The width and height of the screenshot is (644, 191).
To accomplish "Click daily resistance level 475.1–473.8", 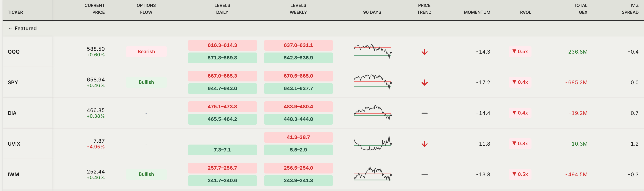I will pos(222,107).
